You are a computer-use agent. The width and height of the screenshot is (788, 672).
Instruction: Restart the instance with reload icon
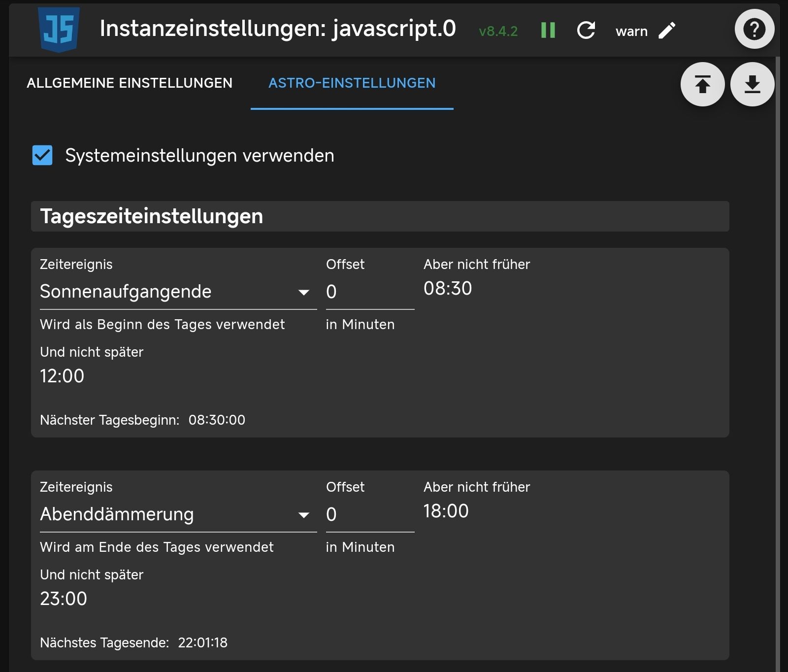pyautogui.click(x=586, y=31)
